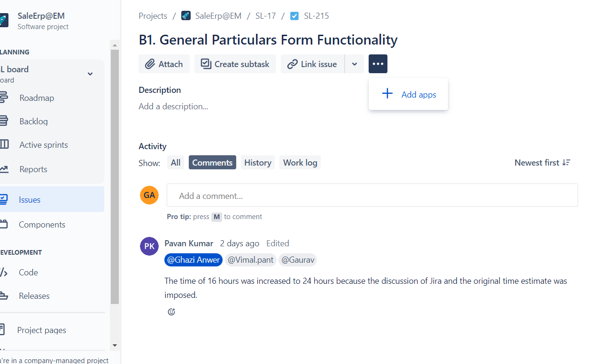Switch to the History activity tab
The width and height of the screenshot is (595, 364).
[x=258, y=162]
